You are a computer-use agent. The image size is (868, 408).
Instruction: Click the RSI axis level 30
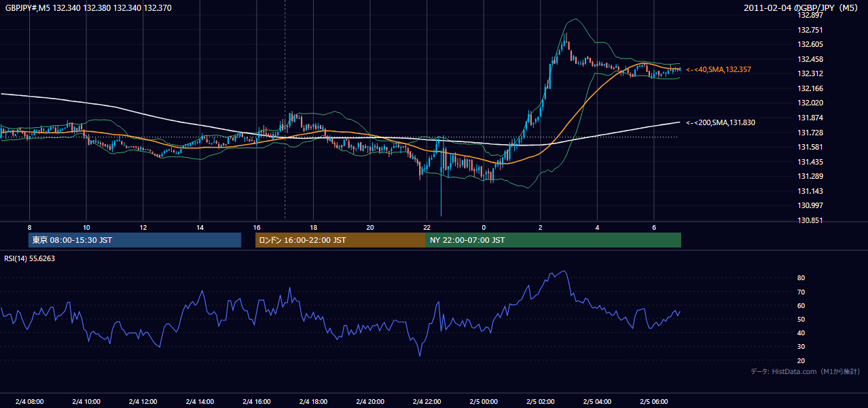801,347
